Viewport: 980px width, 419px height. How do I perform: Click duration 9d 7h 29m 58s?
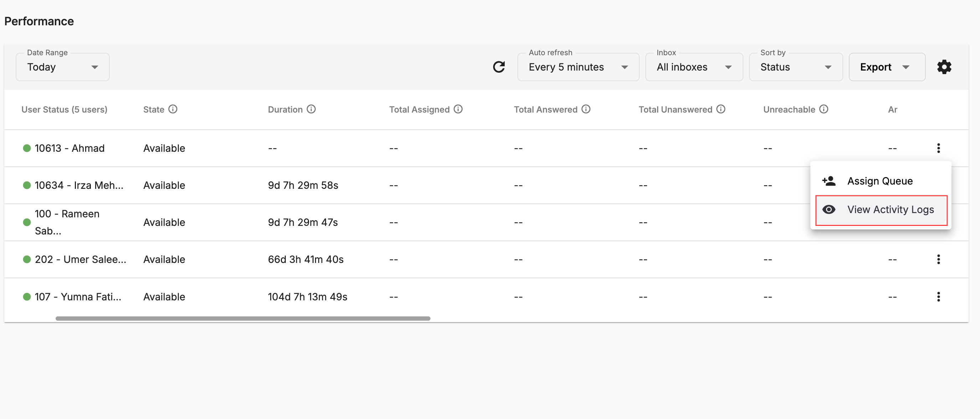pos(303,185)
